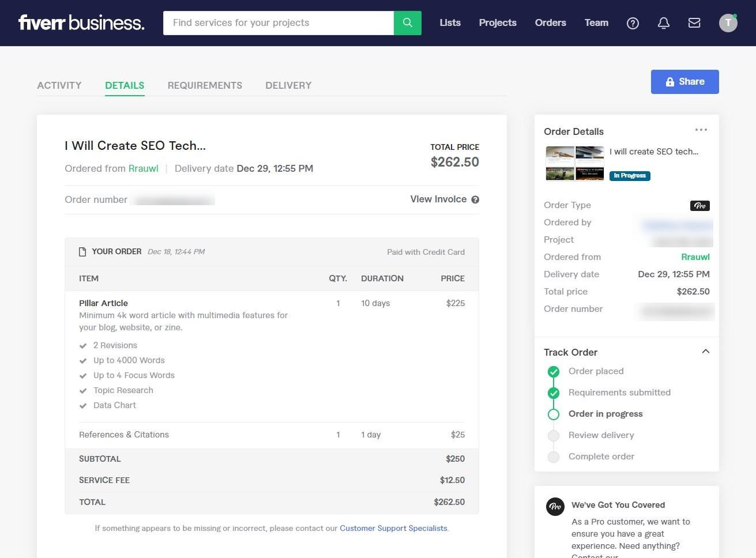Go to the Fiverr Business logo home
Image resolution: width=756 pixels, height=558 pixels.
click(x=81, y=22)
